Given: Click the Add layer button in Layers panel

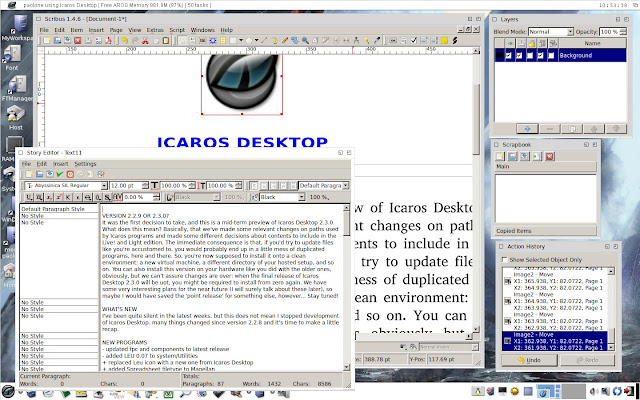Looking at the screenshot, I should coord(527,129).
